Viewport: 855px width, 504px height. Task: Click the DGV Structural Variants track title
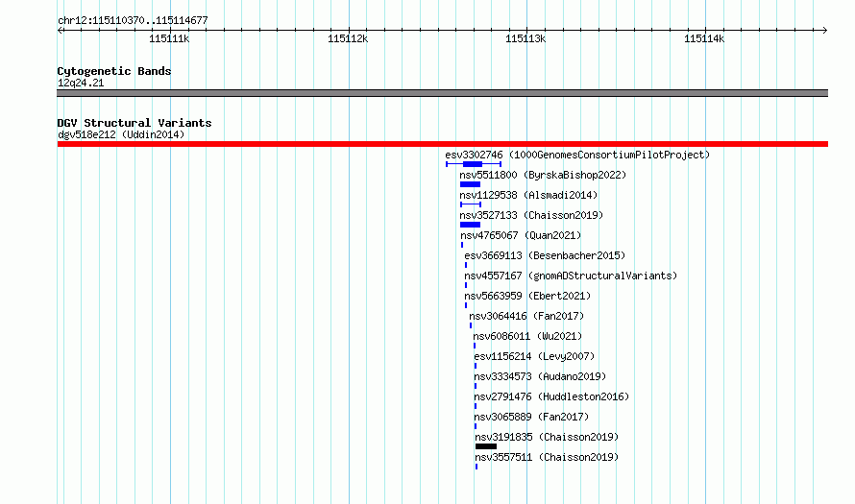[x=134, y=123]
